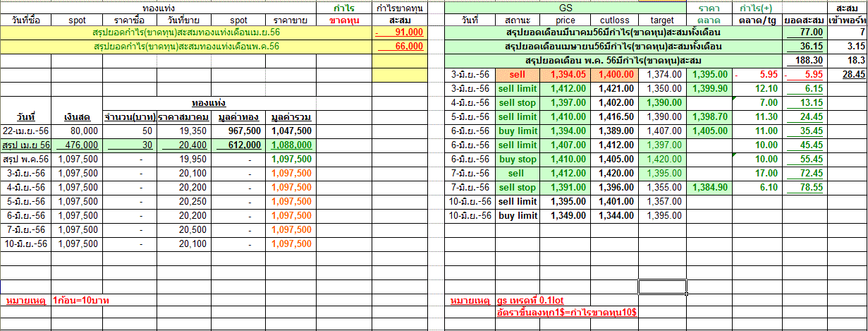
Task: Click the สถานะ column header
Action: 518,20
